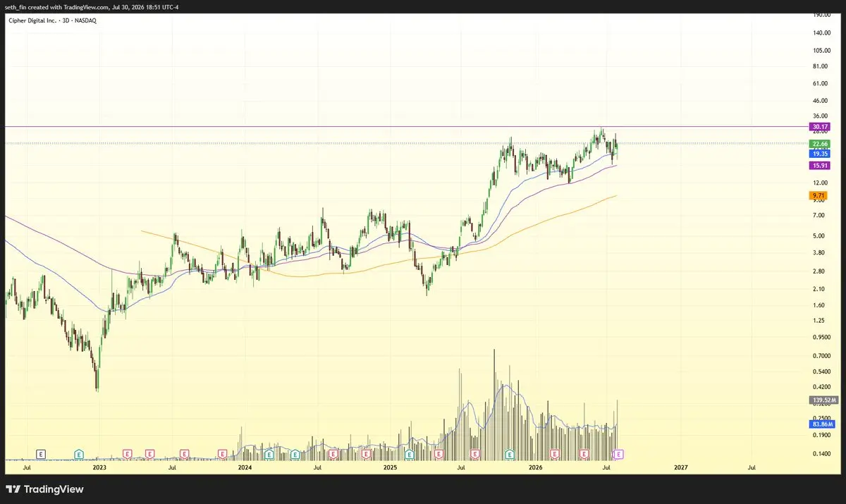This screenshot has height=504, width=846.
Task: Click the 1.60 price axis label
Action: point(819,305)
